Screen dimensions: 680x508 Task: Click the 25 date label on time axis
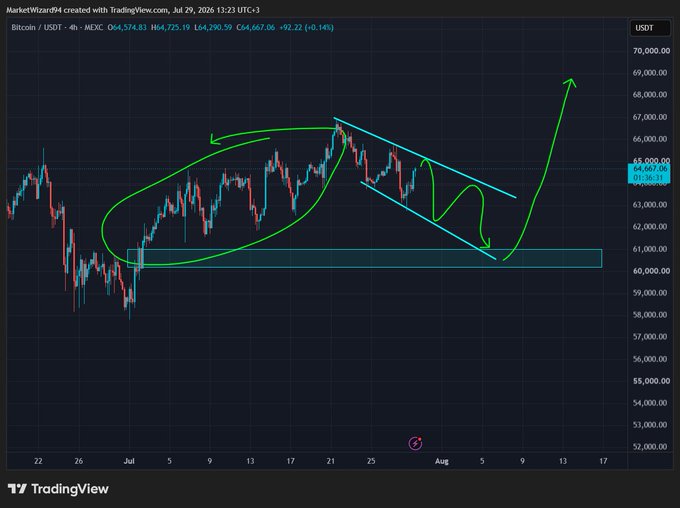tap(371, 461)
